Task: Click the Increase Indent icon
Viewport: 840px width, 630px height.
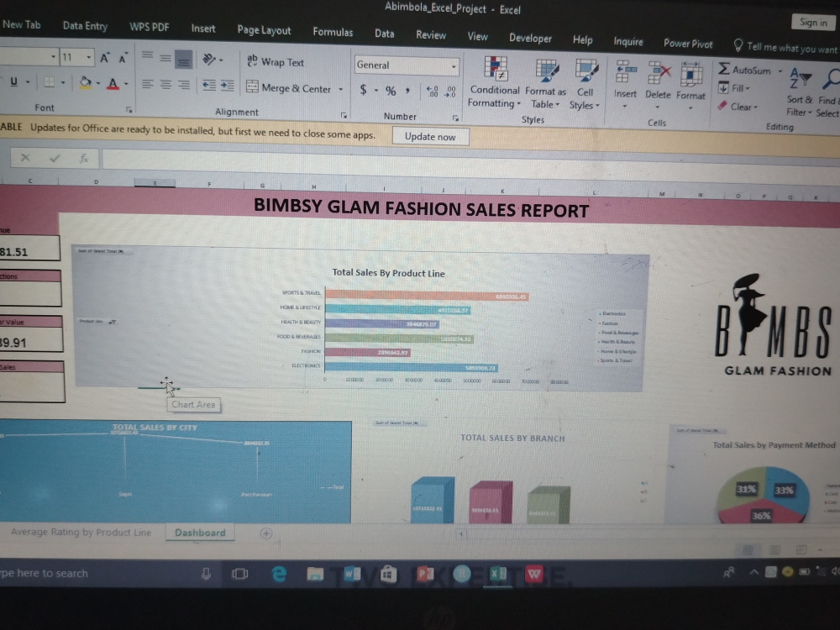Action: point(228,86)
